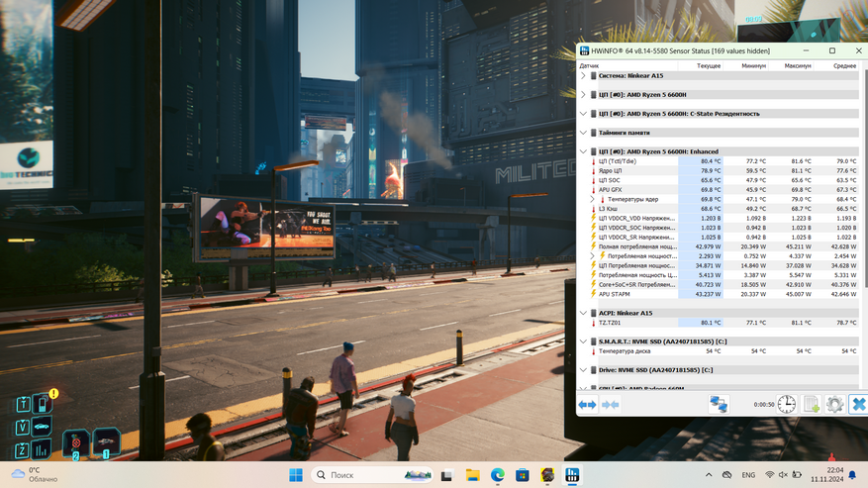Click the Текущее column header
This screenshot has height=488, width=868.
point(709,65)
